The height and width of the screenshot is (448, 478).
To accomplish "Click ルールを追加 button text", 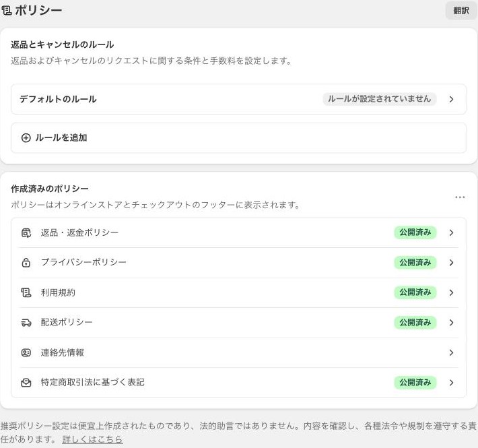I will (61, 138).
